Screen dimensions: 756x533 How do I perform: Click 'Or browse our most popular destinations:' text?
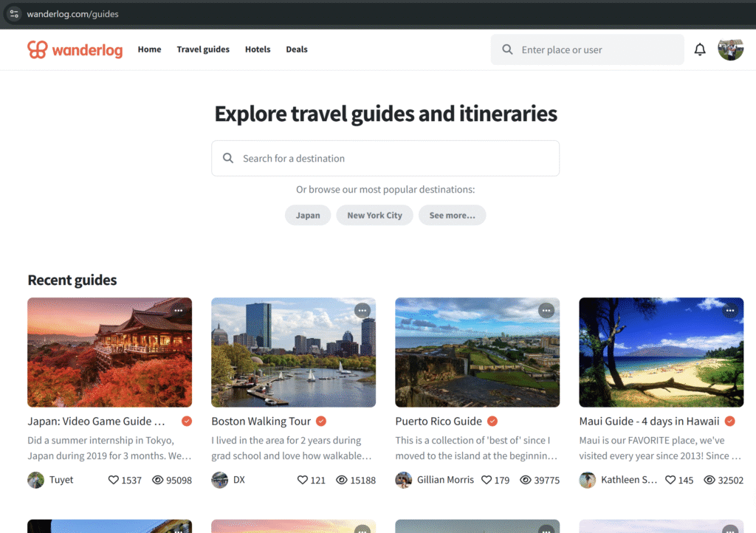[x=385, y=190]
